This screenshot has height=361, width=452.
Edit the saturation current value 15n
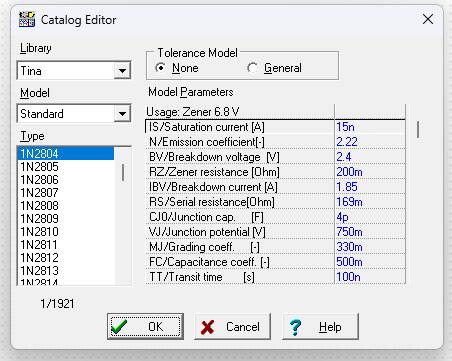[x=370, y=127]
